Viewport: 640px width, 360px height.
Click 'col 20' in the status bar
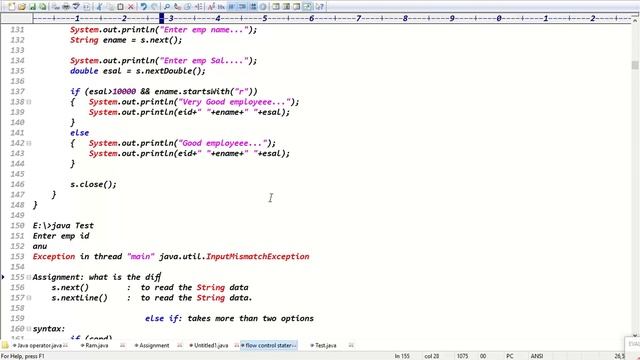click(x=431, y=356)
